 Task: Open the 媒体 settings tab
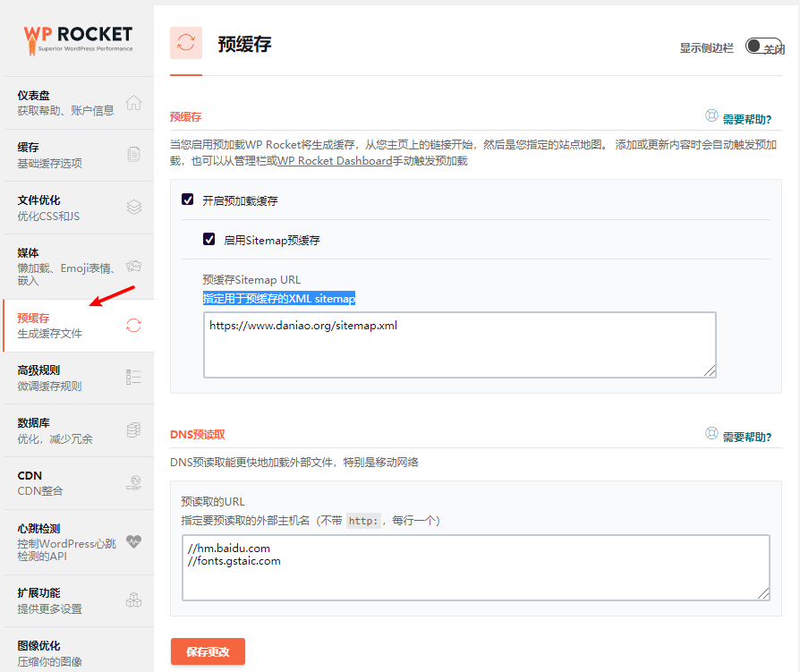79,267
